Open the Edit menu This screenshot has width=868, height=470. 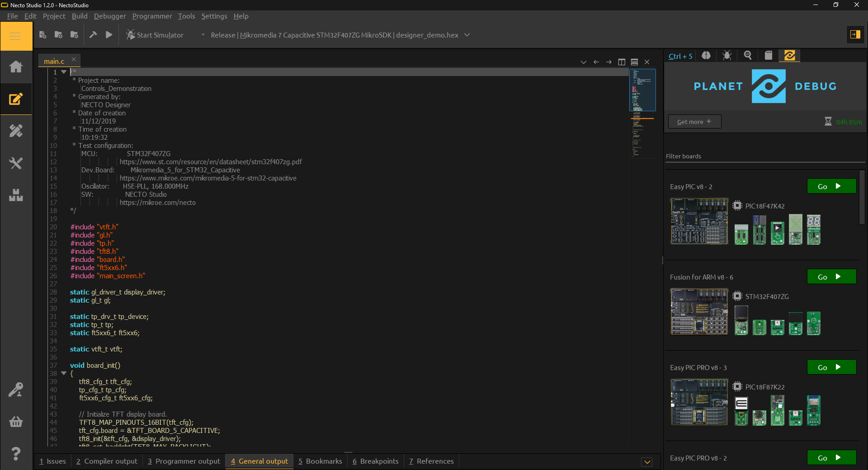[x=30, y=16]
